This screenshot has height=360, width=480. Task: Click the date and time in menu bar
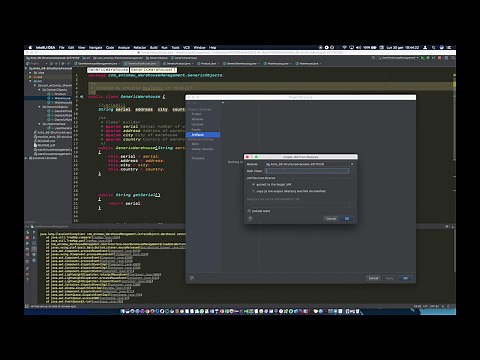point(403,48)
